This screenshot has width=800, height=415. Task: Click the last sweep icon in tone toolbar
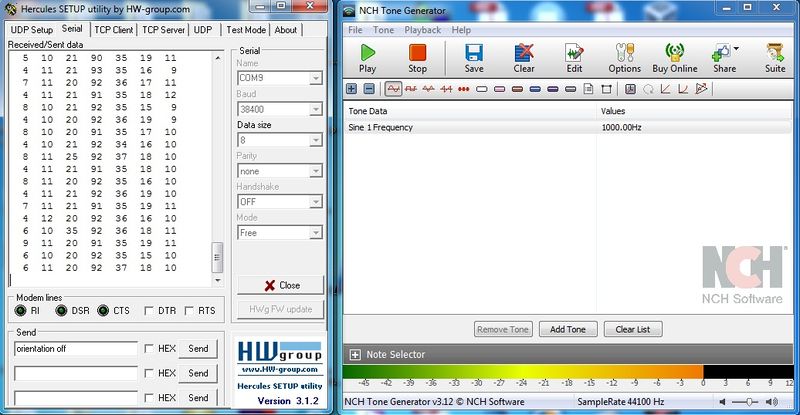tap(702, 89)
